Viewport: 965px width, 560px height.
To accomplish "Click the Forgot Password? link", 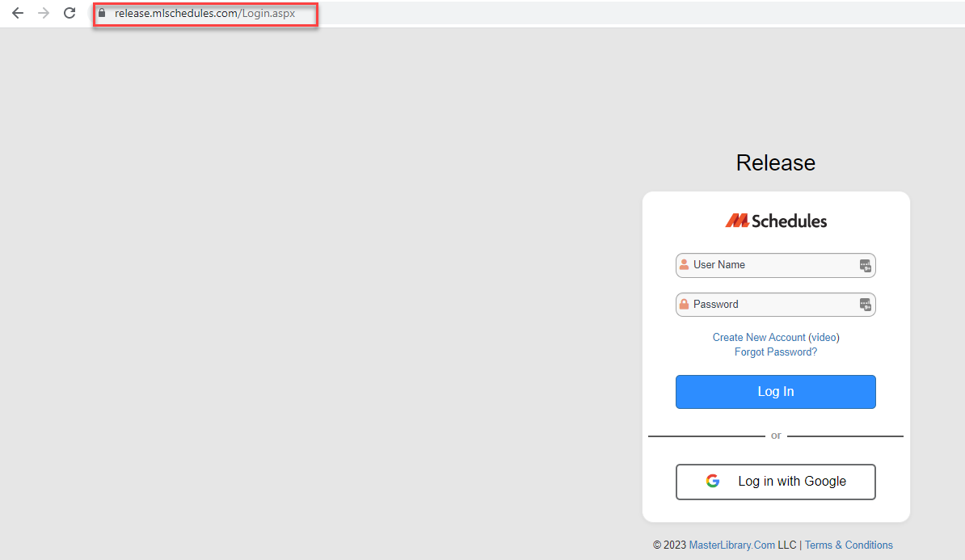I will (x=775, y=352).
